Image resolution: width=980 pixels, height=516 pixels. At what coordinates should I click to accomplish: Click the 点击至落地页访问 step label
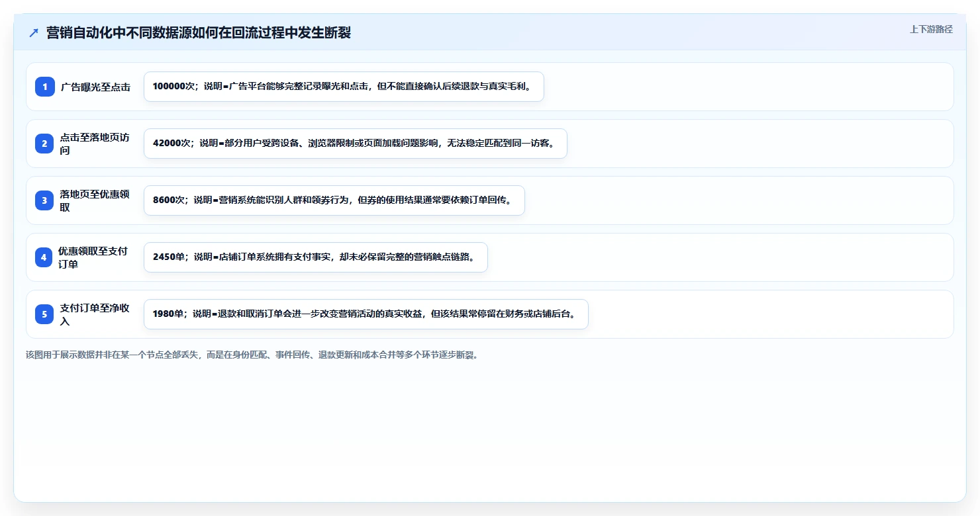[95, 144]
